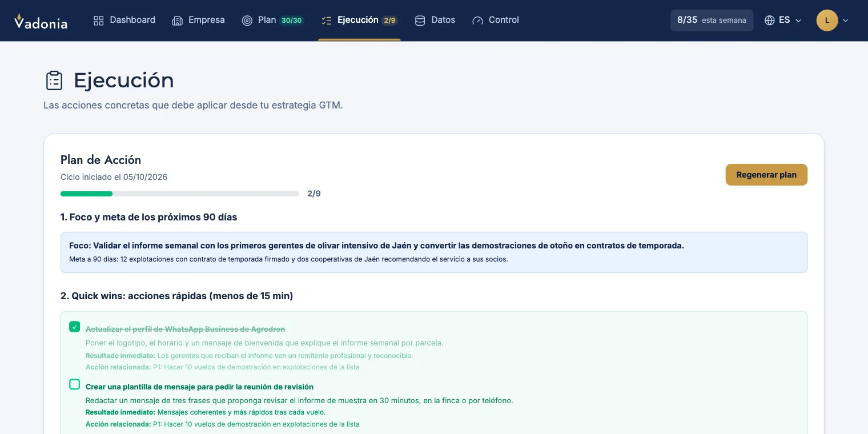Click the Ejecución checklist icon in navbar
The height and width of the screenshot is (434, 868).
pos(327,21)
